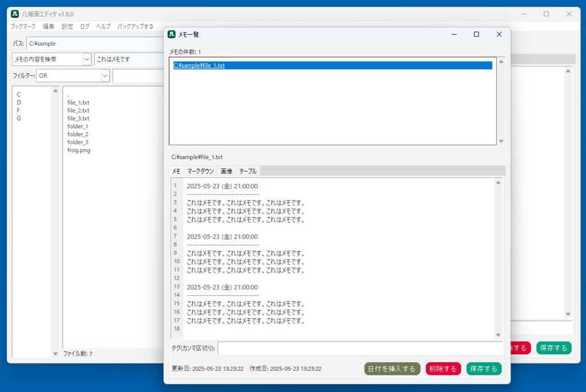Select drive D in the drive list

coord(19,102)
